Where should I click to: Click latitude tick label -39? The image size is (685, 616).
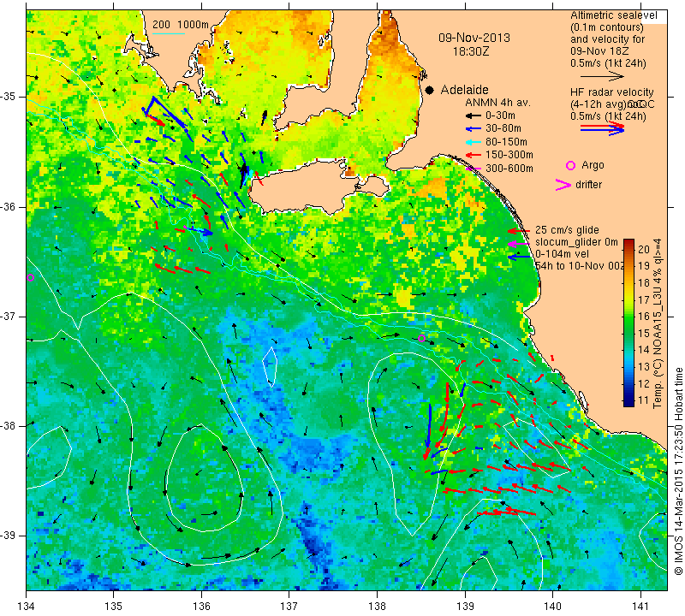click(x=9, y=536)
